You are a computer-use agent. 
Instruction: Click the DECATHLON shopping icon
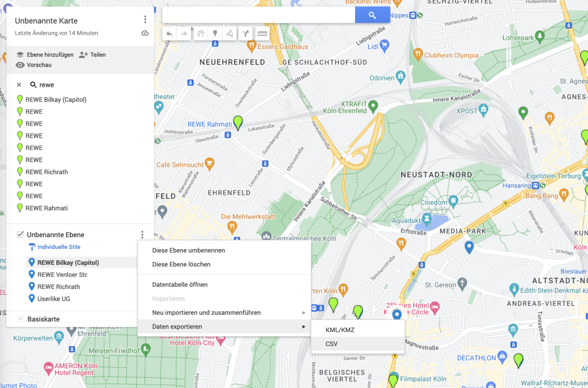point(502,357)
